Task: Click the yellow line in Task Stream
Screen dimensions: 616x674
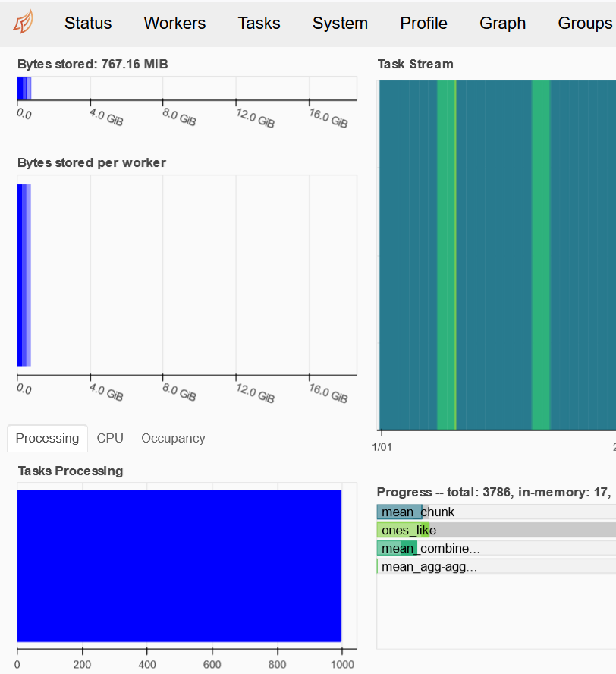Action: 455,255
